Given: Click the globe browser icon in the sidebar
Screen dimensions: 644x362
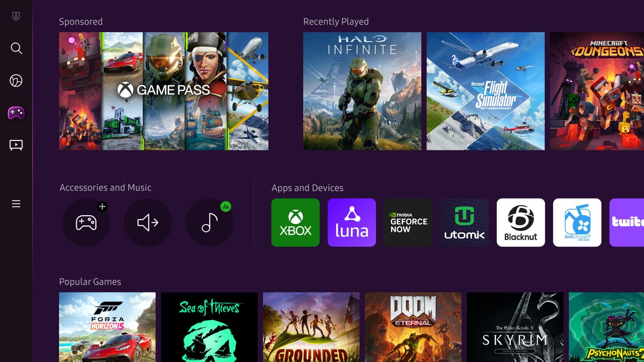Looking at the screenshot, I should pos(16,80).
